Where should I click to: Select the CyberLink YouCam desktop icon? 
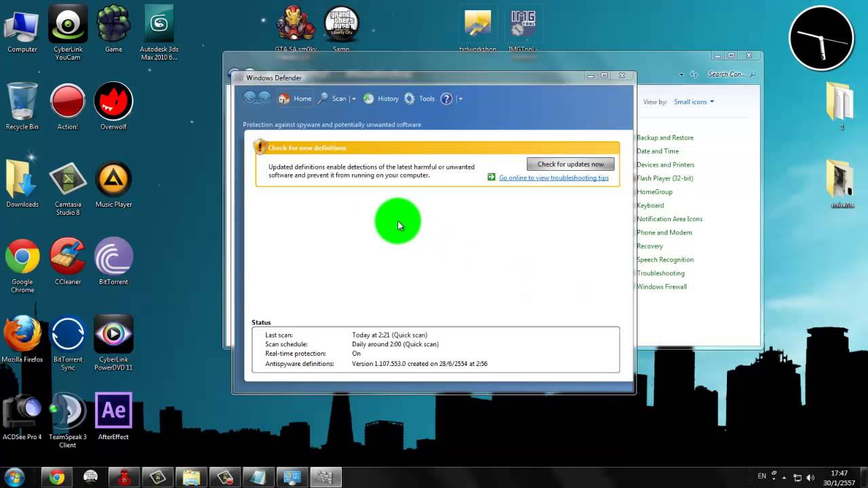pos(68,33)
